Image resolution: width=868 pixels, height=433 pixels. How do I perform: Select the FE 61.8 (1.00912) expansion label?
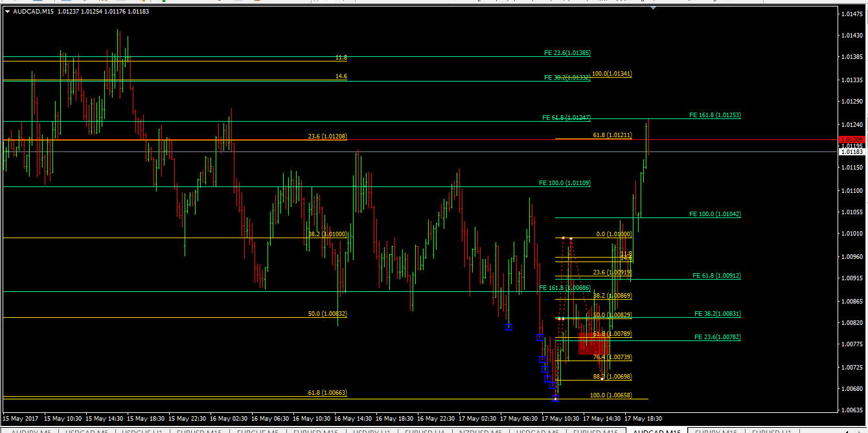(x=716, y=276)
